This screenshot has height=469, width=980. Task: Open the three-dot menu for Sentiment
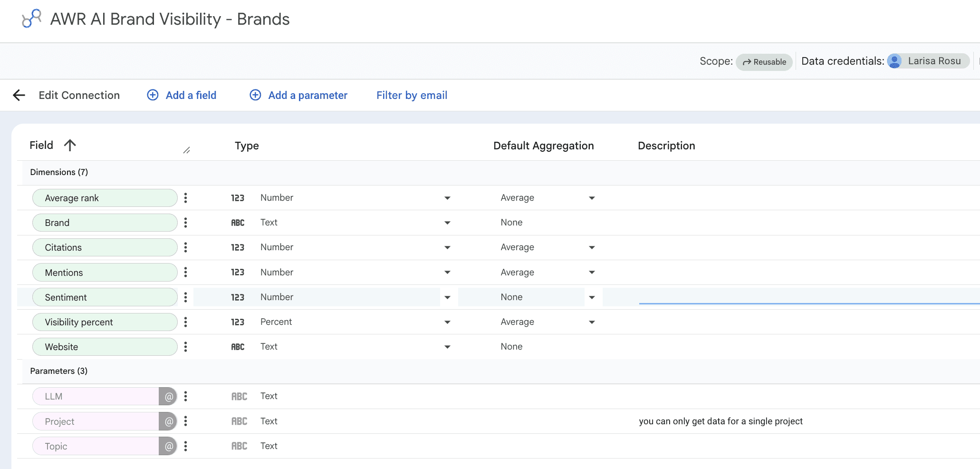point(185,297)
